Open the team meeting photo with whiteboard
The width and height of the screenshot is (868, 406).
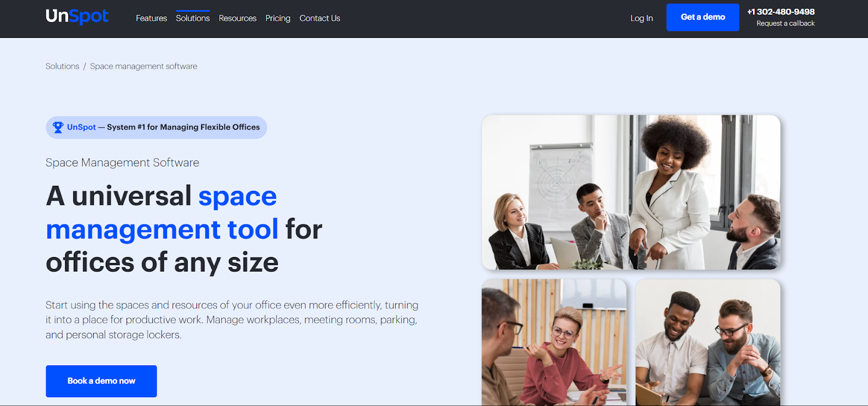pos(631,192)
